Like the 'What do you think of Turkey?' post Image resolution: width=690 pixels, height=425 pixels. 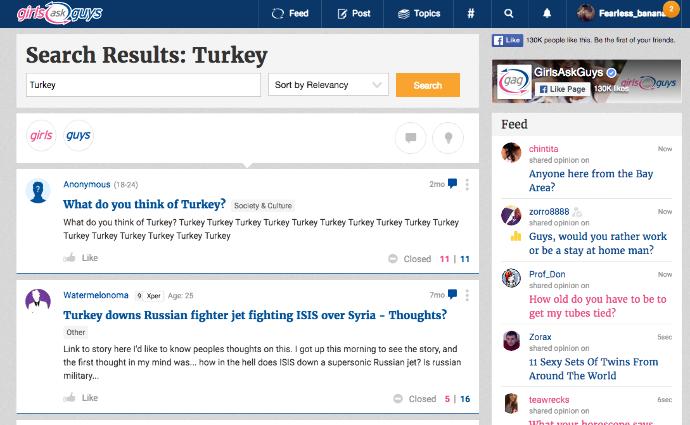81,258
